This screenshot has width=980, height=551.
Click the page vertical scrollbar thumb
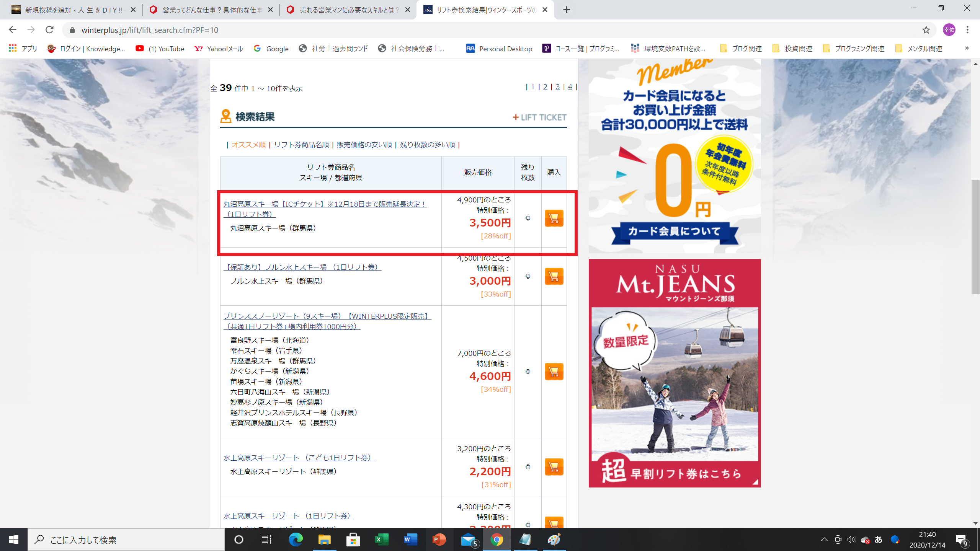point(975,237)
